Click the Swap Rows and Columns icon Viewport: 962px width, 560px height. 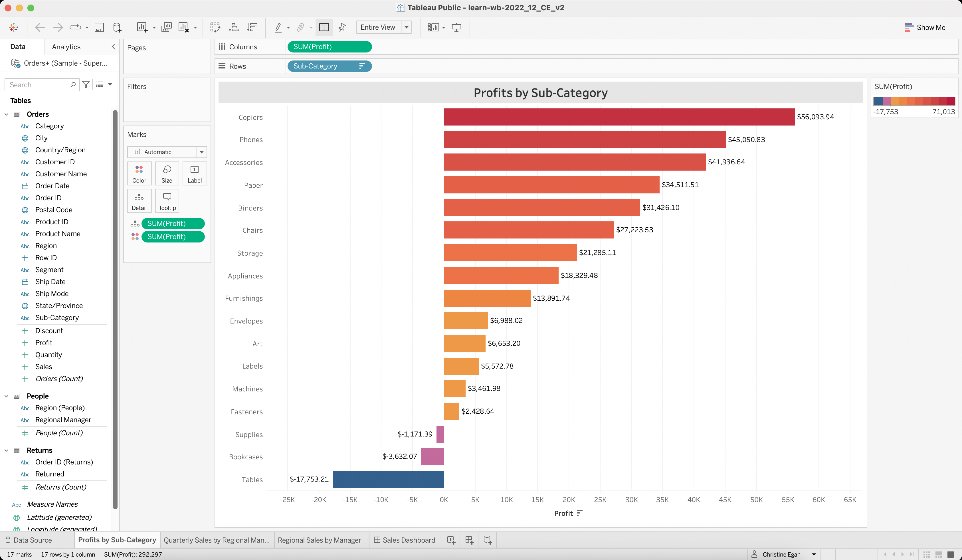(x=215, y=27)
